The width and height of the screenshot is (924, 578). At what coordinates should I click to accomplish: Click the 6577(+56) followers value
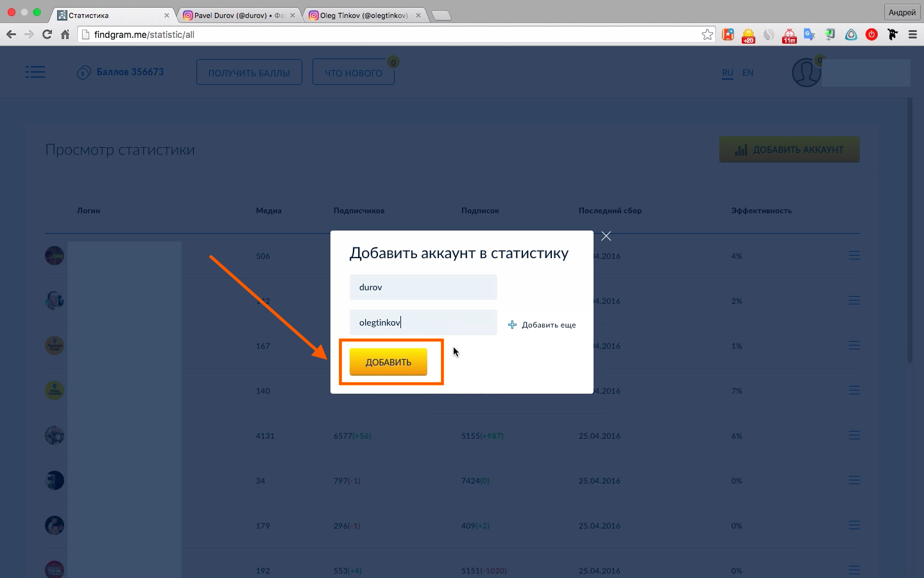tap(352, 436)
